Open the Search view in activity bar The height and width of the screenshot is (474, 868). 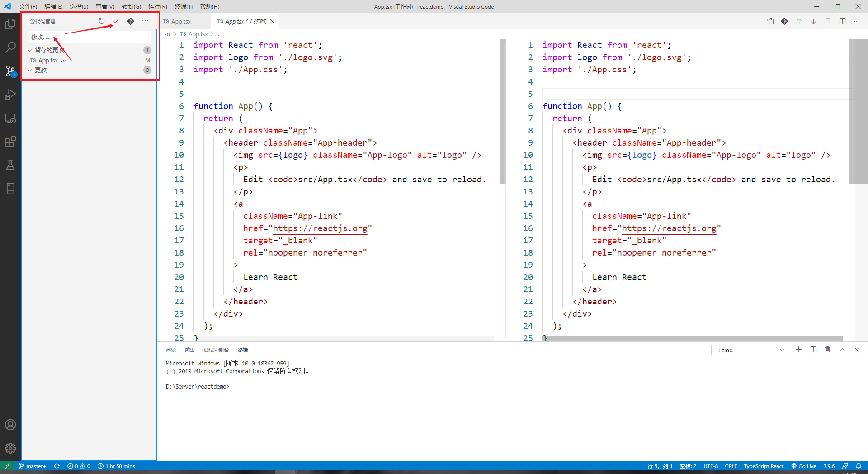(x=10, y=47)
